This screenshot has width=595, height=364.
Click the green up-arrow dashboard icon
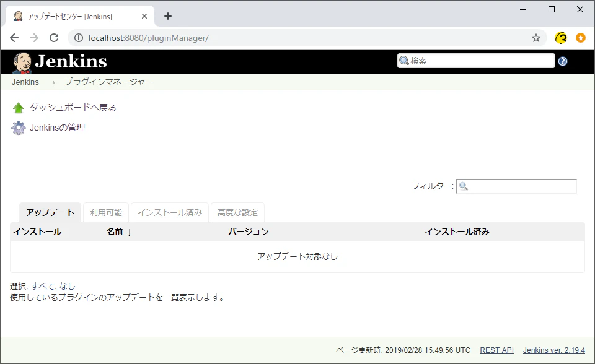click(18, 108)
